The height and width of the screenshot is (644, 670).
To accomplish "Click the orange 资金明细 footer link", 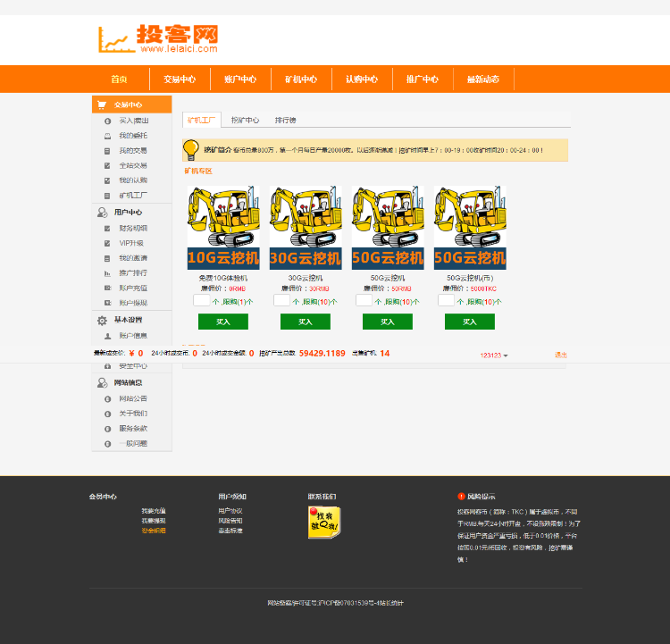I will 154,531.
